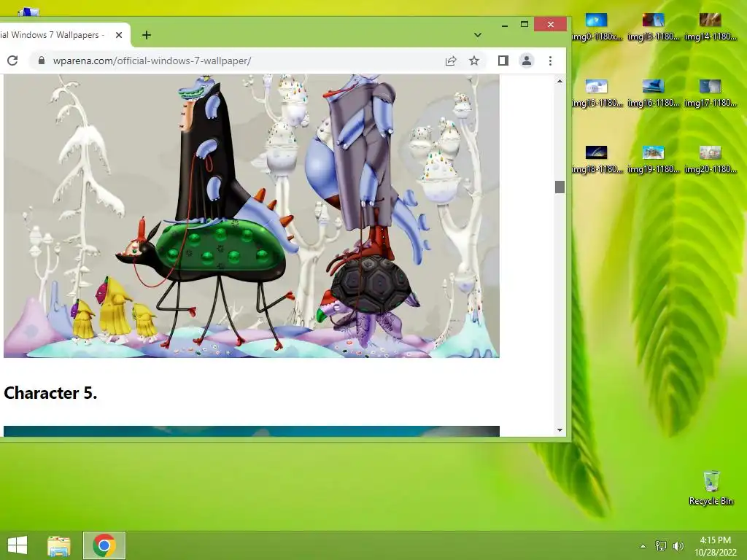The width and height of the screenshot is (747, 560).
Task: Select img14-1180 desktop icon
Action: pos(711,27)
